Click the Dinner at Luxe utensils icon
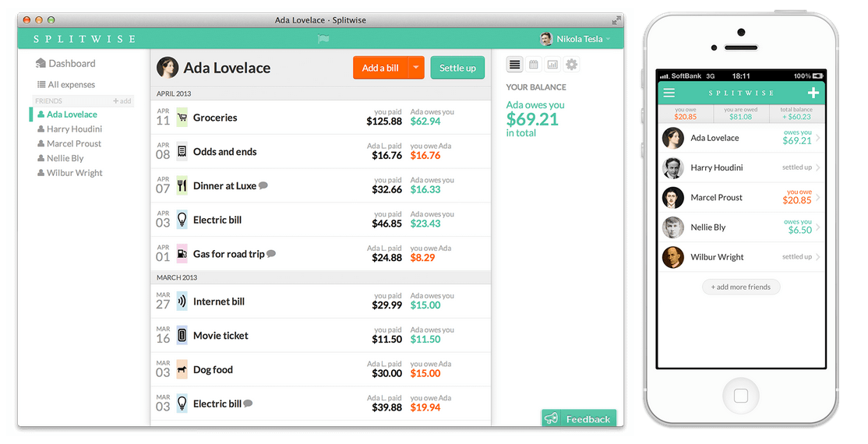Viewport: 868px width, 444px height. tap(182, 186)
